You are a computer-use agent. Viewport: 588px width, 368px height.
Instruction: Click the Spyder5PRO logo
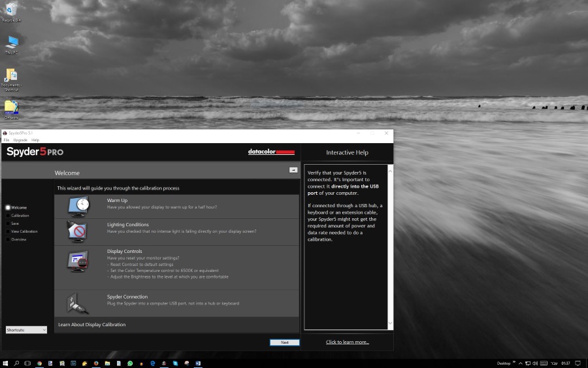pos(35,152)
